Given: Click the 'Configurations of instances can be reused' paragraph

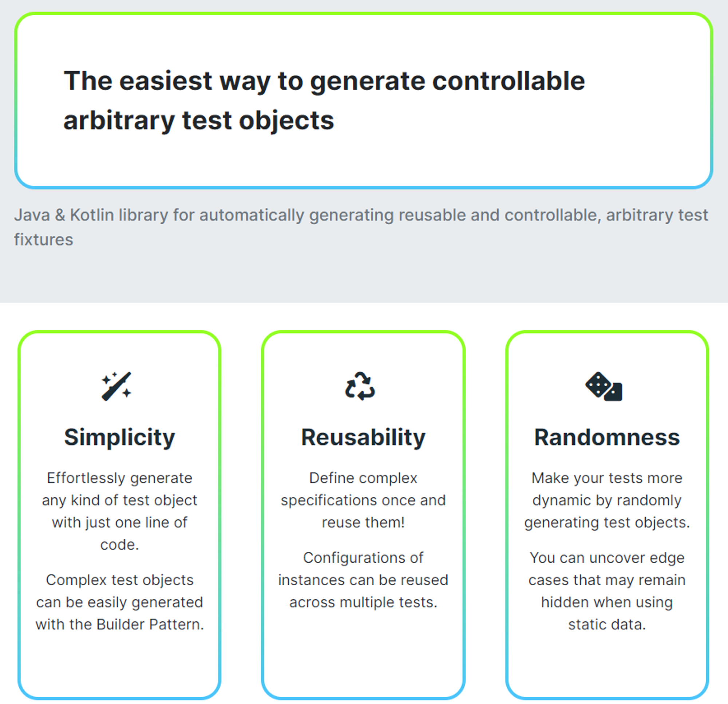Looking at the screenshot, I should [x=363, y=580].
